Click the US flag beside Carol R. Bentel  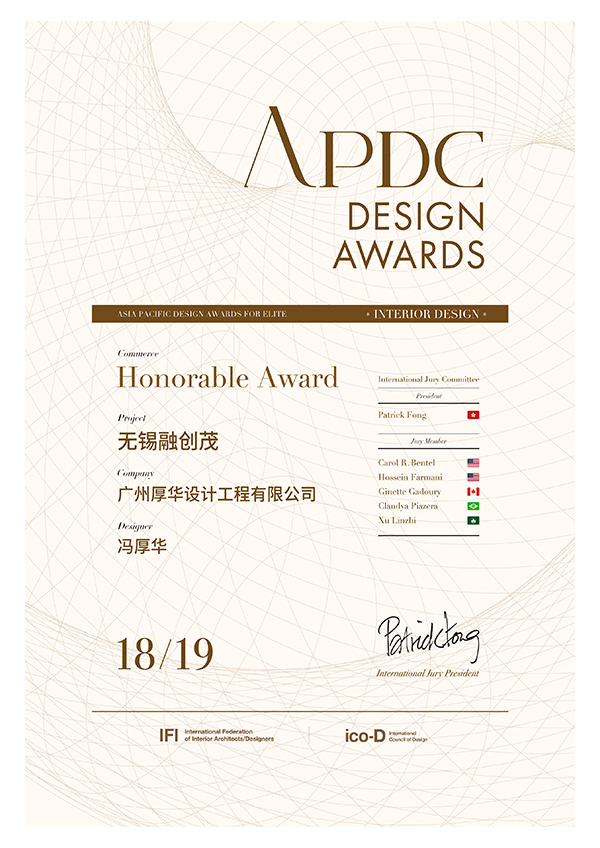pos(473,462)
